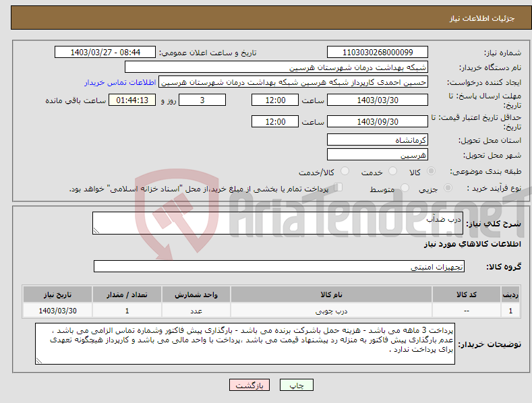Select the کالا/خدمت radio button
Image resolution: width=532 pixels, height=403 pixels.
point(345,171)
